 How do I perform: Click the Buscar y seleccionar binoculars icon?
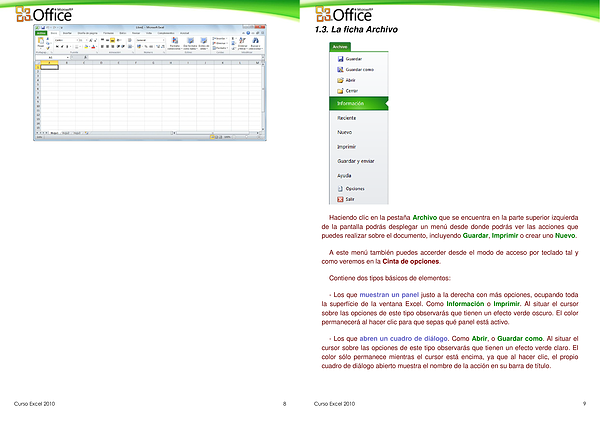[255, 43]
